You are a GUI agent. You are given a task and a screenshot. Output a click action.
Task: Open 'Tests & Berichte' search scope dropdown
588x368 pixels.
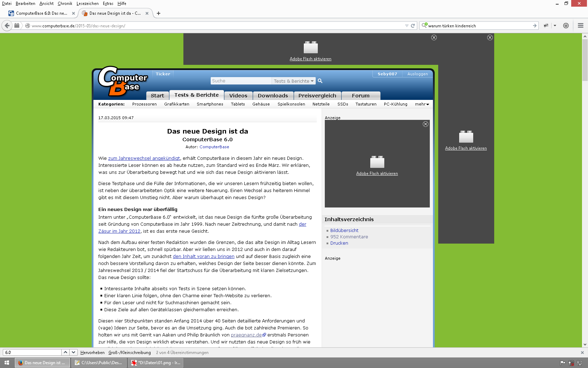tap(294, 81)
